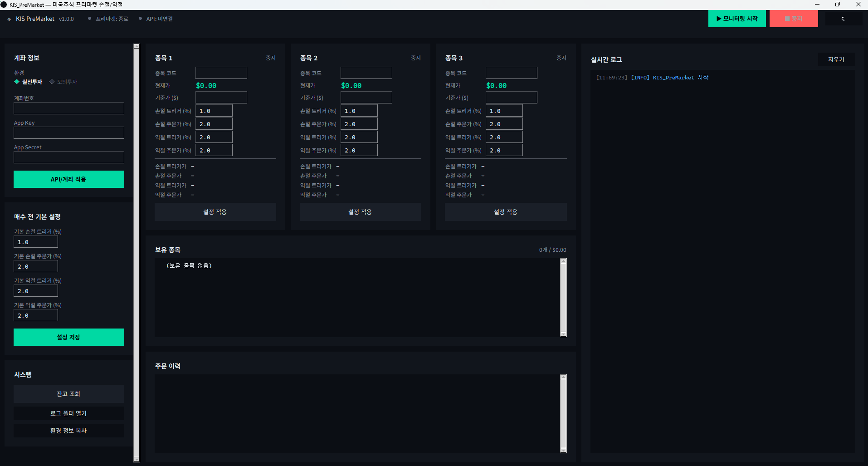Click the 종목 3 중지 status label
The image size is (868, 466).
(x=561, y=58)
